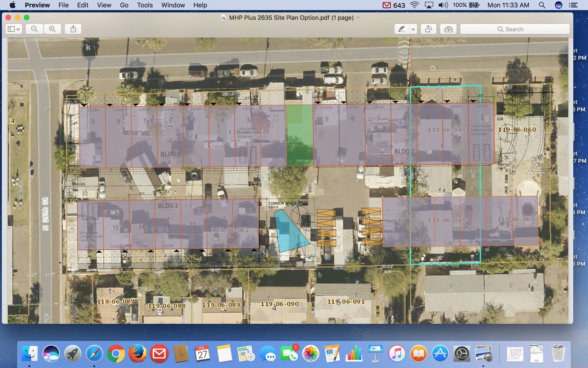Screen dimensions: 588x368
Task: Open Keynote from the Dock
Action: 376,354
